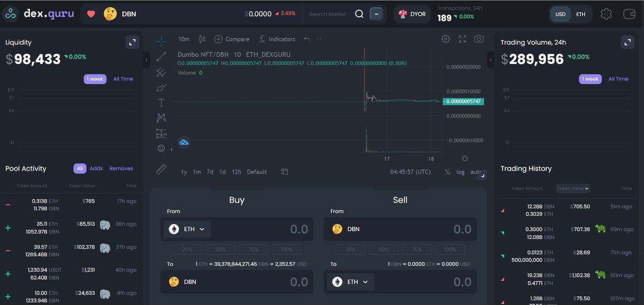Screen dimensions: 644x305
Task: Select All Time in Trading Volume panel
Action: click(x=618, y=79)
